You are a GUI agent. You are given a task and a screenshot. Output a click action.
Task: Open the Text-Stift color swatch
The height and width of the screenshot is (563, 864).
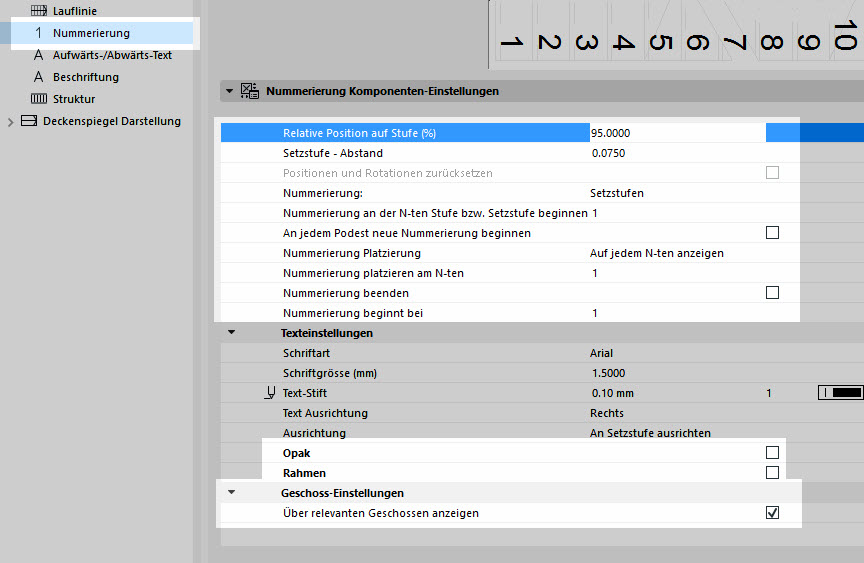click(841, 392)
